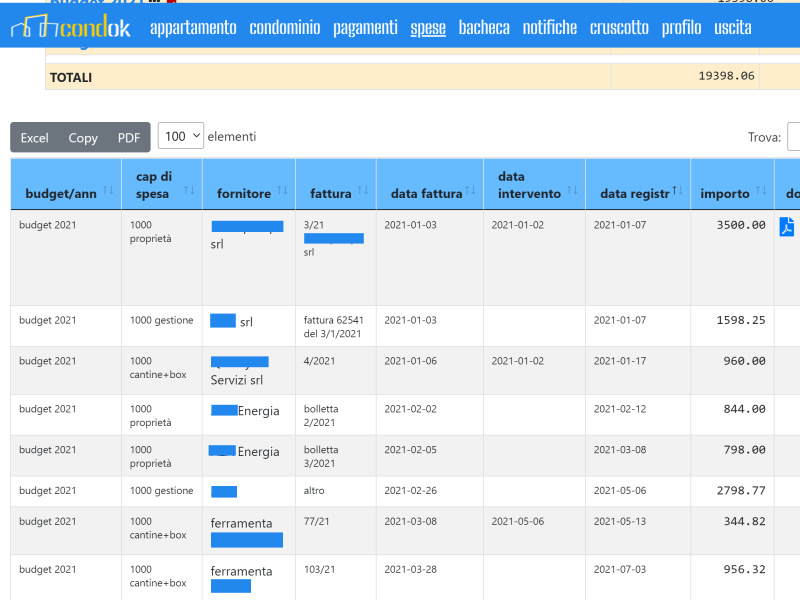Click the TOTALI row label

click(71, 78)
